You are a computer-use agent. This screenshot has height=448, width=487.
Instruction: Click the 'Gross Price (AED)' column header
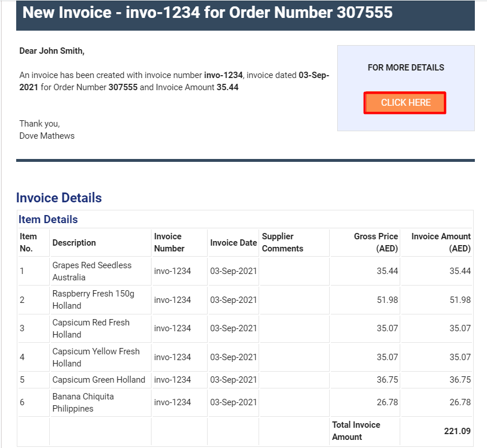tap(376, 242)
